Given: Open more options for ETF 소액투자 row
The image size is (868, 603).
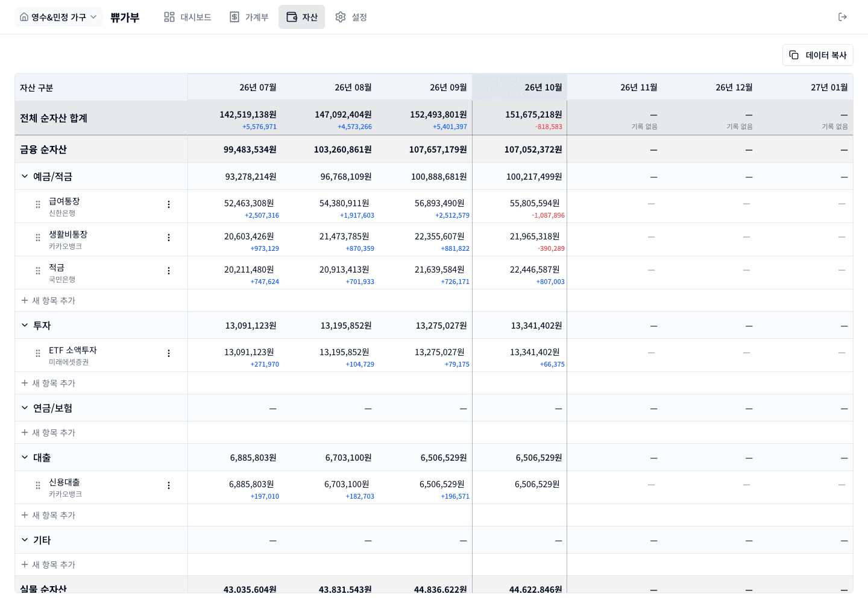Looking at the screenshot, I should (x=169, y=353).
